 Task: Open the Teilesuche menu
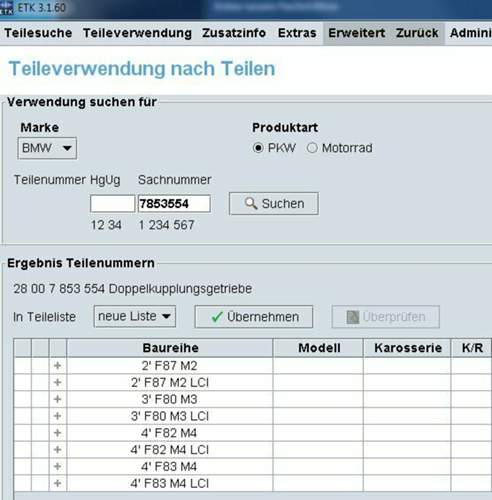38,33
